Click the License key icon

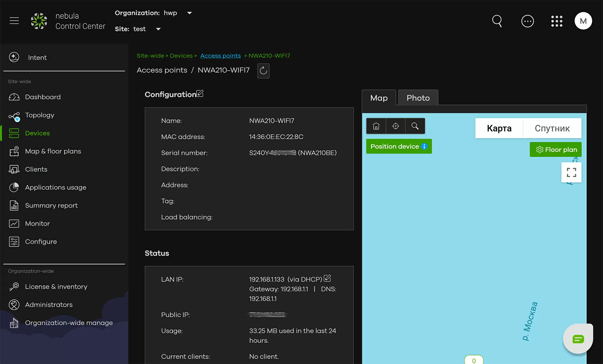pyautogui.click(x=14, y=286)
